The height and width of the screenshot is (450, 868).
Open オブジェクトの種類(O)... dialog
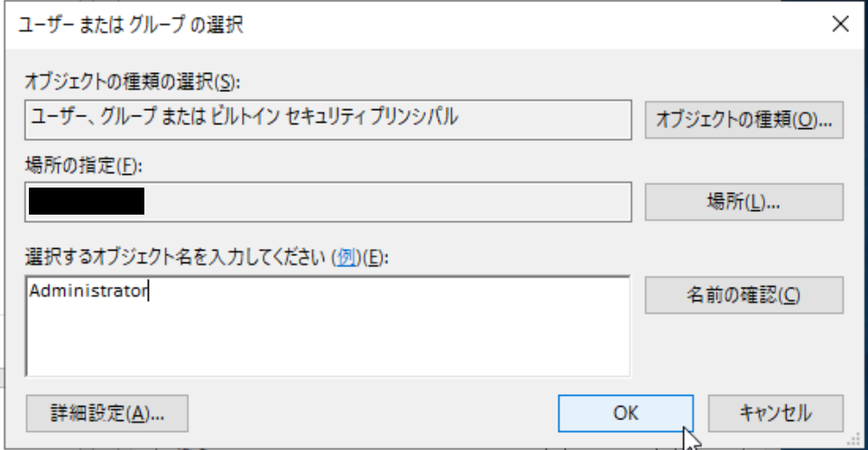point(743,119)
